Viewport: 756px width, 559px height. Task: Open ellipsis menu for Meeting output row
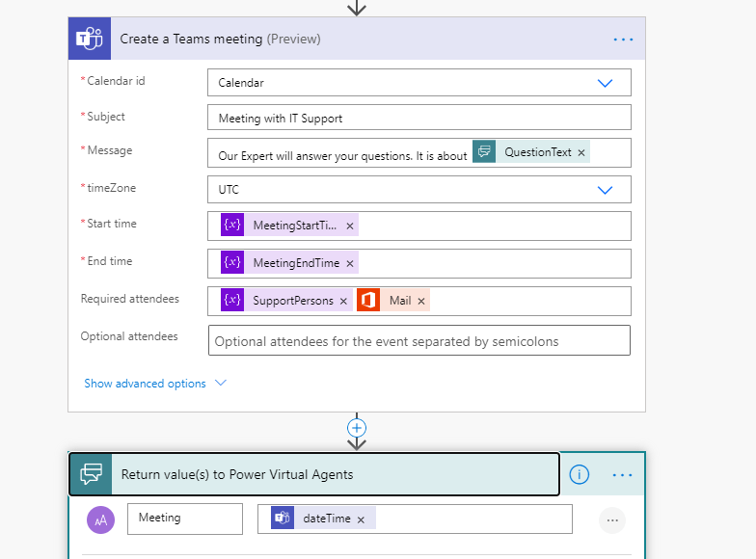(611, 520)
